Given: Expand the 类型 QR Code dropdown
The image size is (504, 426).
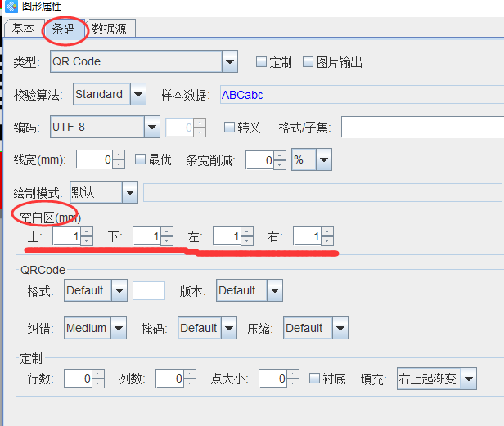Looking at the screenshot, I should (229, 61).
